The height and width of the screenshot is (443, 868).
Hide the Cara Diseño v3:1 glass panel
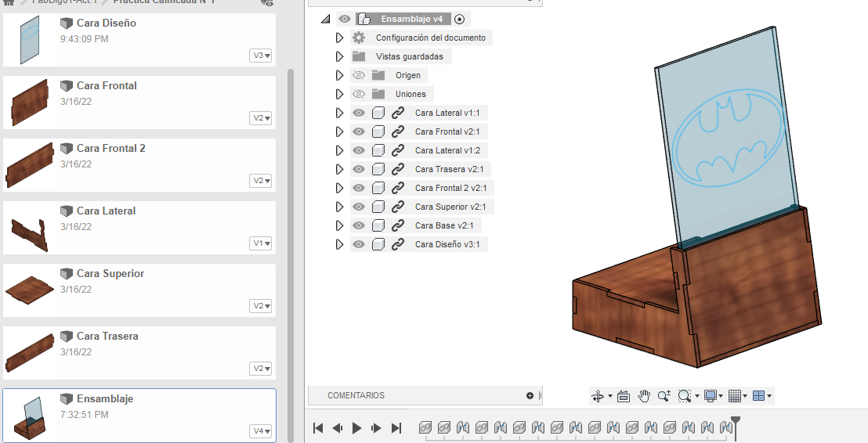click(359, 244)
